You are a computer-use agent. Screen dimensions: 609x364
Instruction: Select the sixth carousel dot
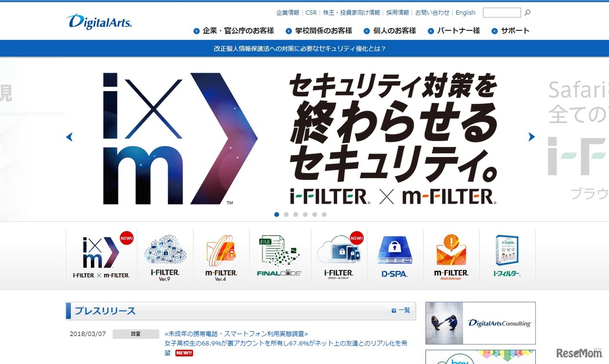tap(324, 214)
